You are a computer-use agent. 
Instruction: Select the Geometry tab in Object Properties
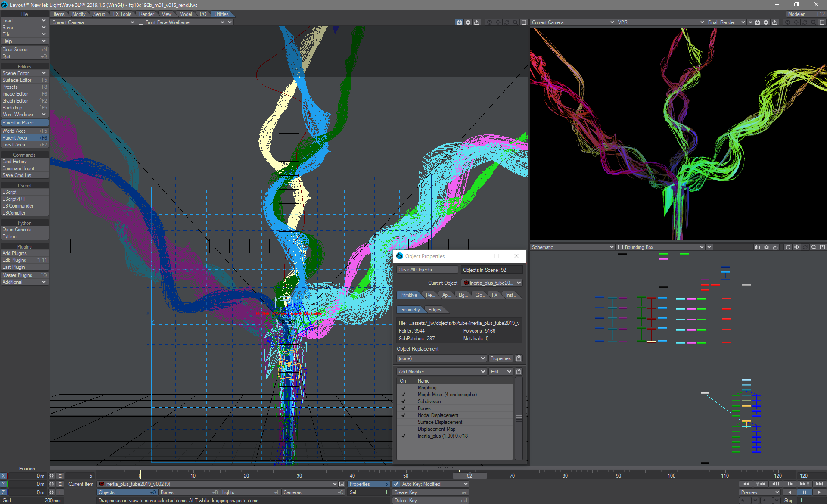pos(409,309)
